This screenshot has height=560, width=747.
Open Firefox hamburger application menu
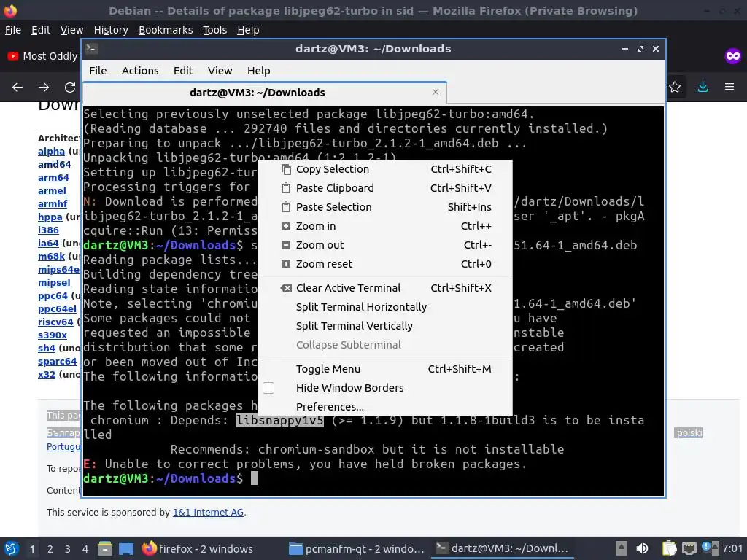click(729, 87)
